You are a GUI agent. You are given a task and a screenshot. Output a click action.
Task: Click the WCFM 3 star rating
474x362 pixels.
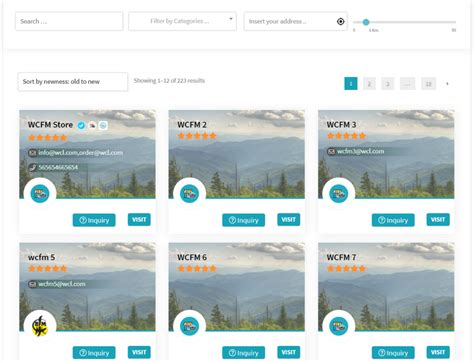point(346,136)
